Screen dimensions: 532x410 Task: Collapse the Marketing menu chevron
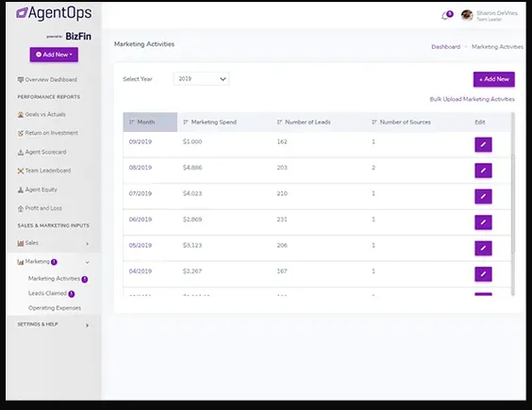[87, 262]
